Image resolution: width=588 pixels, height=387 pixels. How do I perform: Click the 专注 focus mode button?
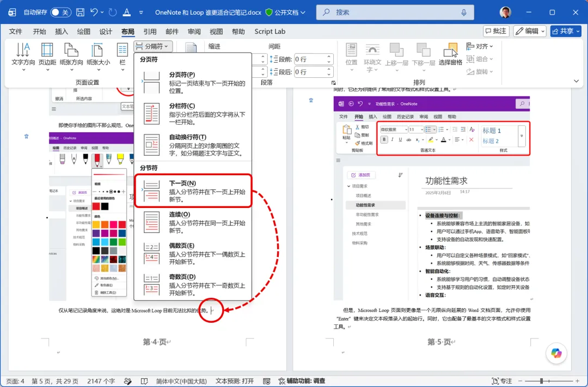[x=501, y=381]
